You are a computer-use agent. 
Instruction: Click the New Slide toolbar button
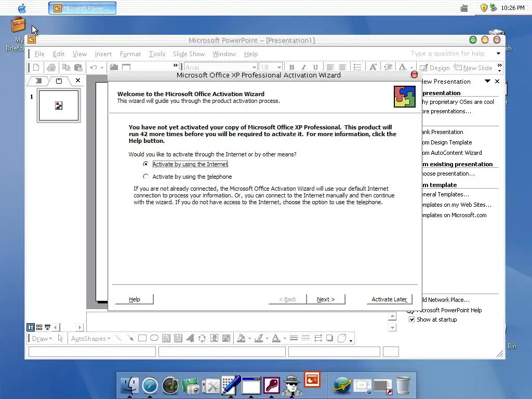(x=473, y=68)
